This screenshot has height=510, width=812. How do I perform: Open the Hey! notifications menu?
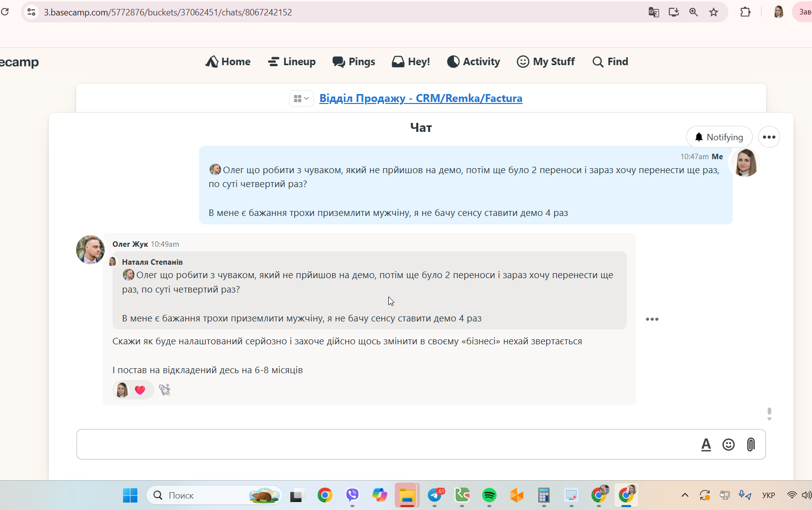(411, 62)
